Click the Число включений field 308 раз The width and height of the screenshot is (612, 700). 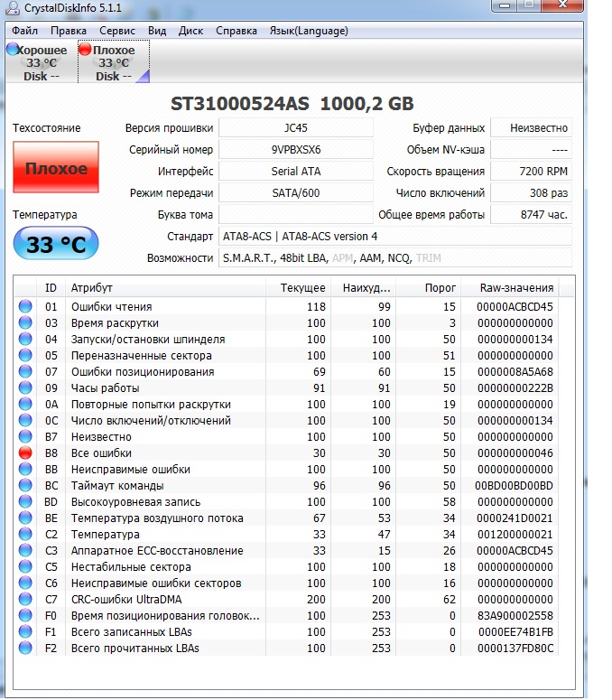[x=532, y=193]
